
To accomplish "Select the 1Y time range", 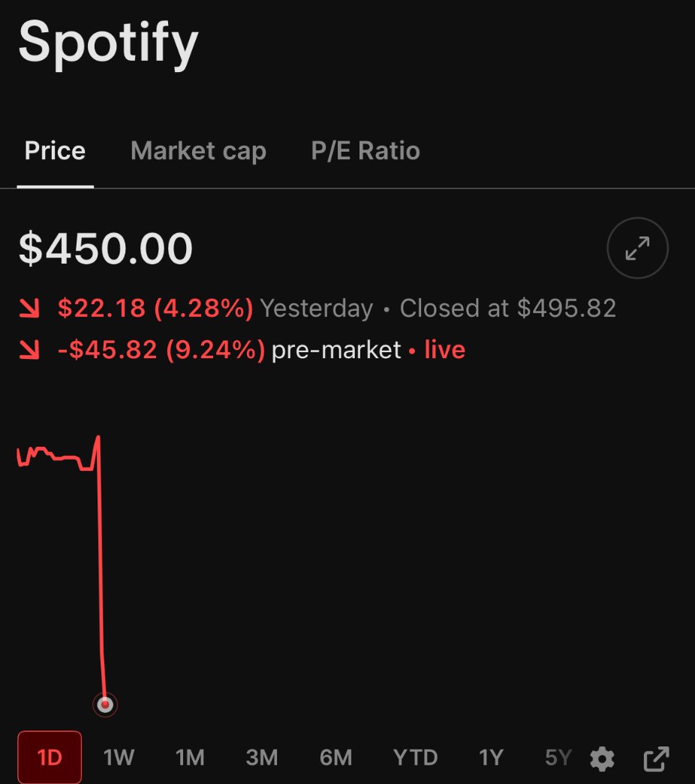I will (491, 758).
